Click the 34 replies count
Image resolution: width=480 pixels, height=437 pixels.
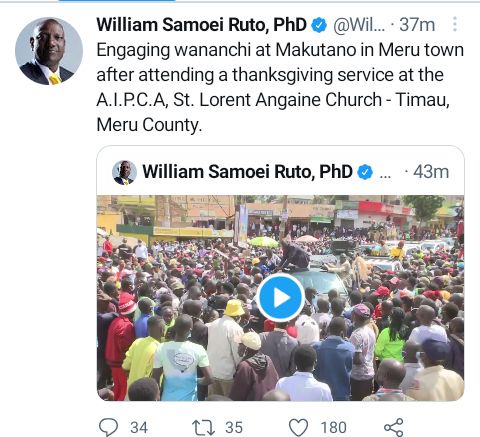139,428
